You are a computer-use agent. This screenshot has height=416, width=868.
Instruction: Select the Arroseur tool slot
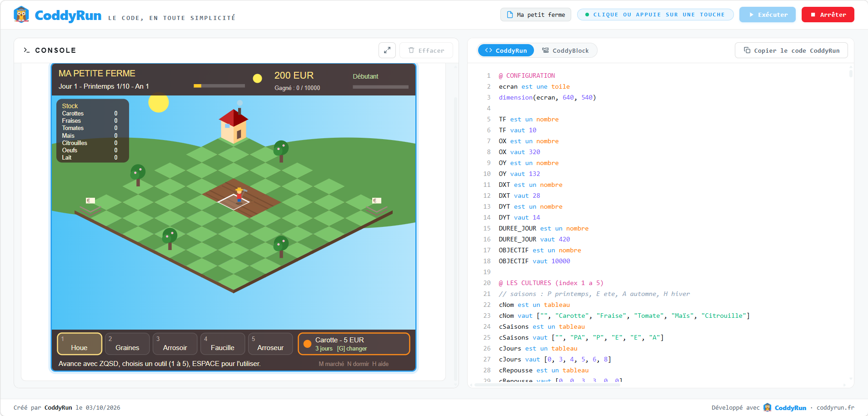(x=270, y=344)
